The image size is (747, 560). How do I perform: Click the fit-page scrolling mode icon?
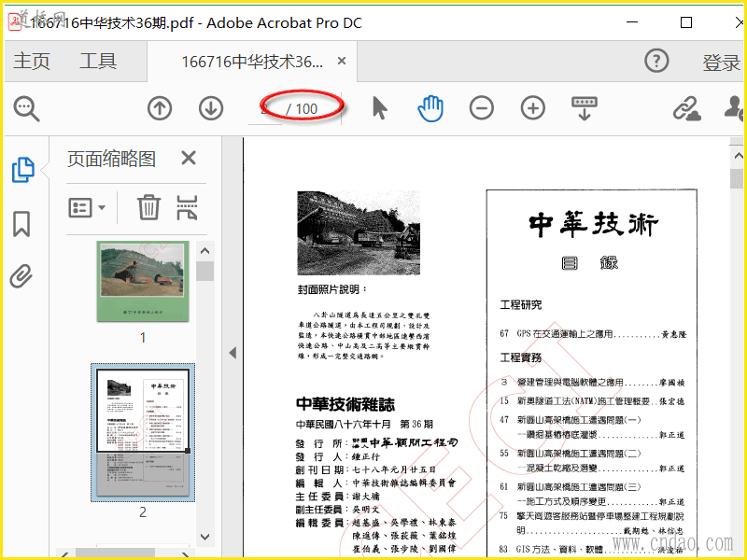[585, 108]
